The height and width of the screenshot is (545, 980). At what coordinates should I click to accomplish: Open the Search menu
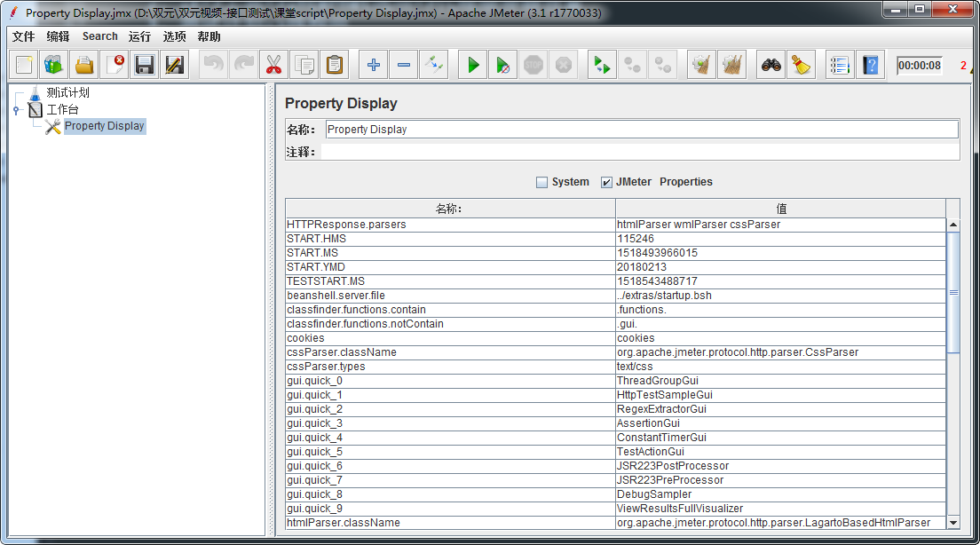[x=100, y=36]
